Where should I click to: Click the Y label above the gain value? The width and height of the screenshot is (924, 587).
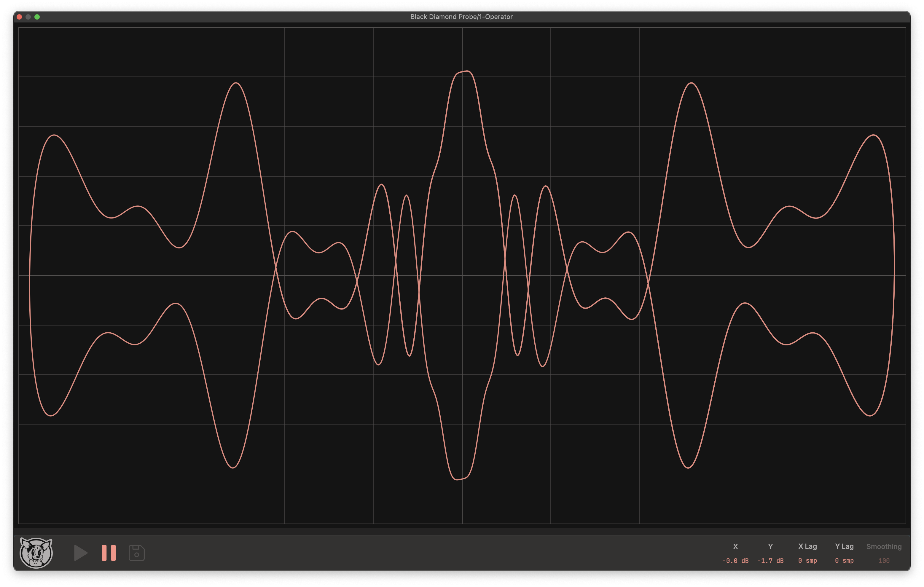point(770,546)
